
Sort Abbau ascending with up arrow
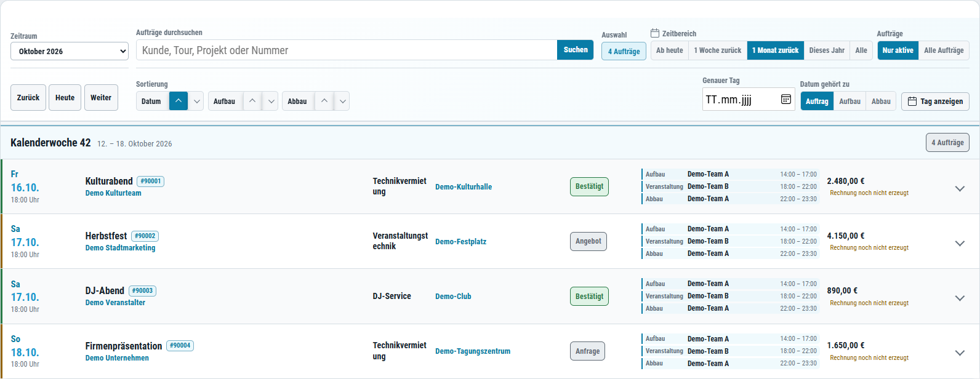tap(324, 101)
